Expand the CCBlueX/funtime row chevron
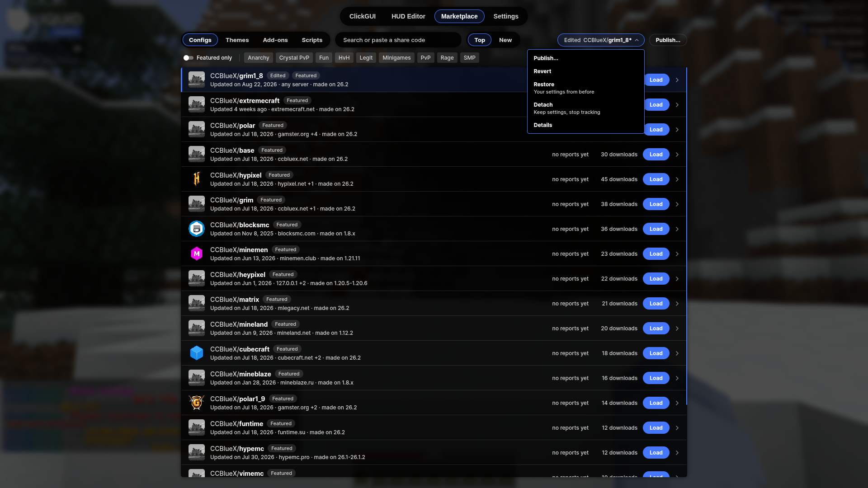This screenshot has width=868, height=488. (x=677, y=428)
